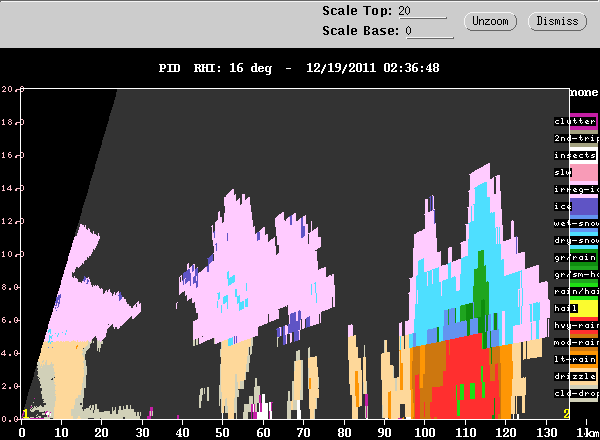Viewport: 600px width, 440px height.
Task: Click the insects legend label
Action: (x=575, y=155)
